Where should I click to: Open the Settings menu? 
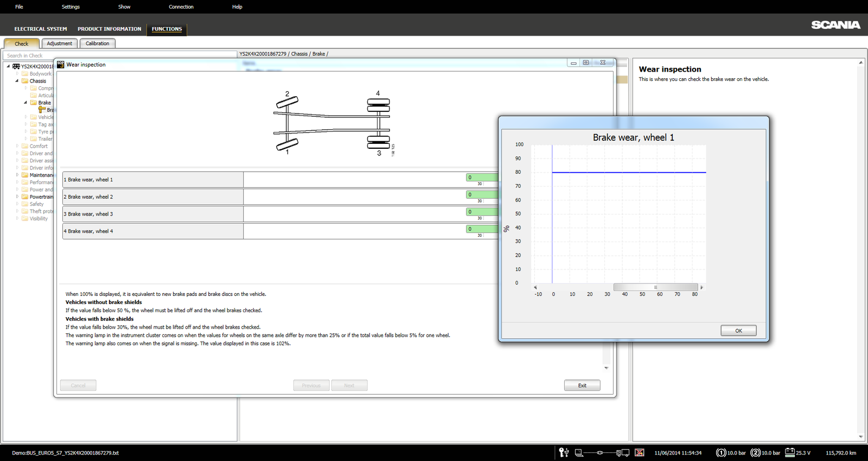click(x=71, y=7)
